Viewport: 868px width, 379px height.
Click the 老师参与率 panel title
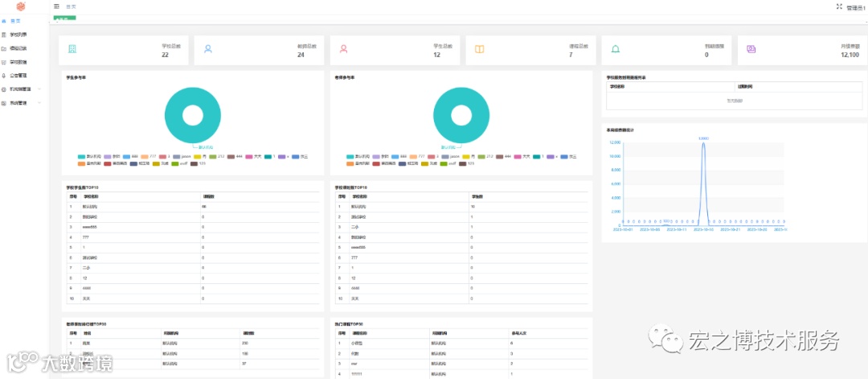pyautogui.click(x=344, y=77)
